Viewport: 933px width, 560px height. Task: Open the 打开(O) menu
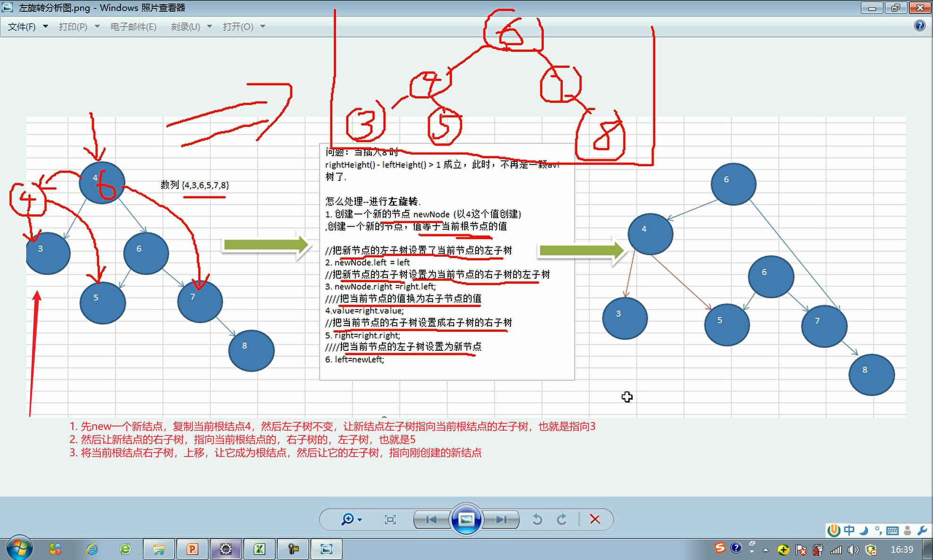click(x=238, y=27)
